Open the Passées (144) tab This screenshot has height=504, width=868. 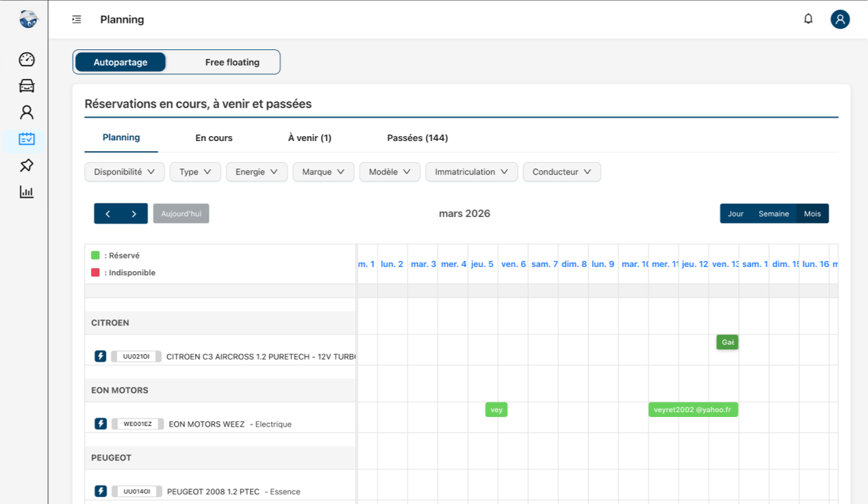[x=418, y=138]
